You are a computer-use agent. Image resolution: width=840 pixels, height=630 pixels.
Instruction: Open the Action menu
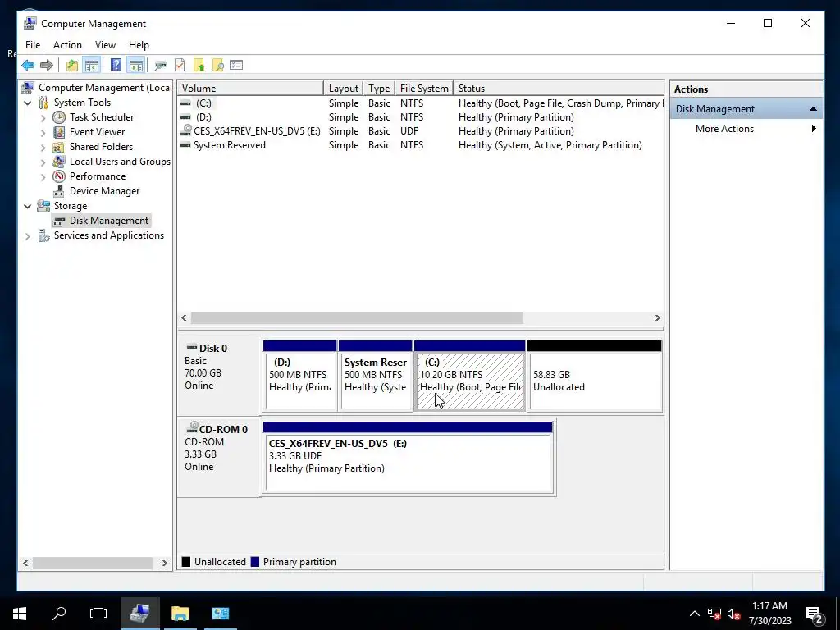tap(67, 45)
